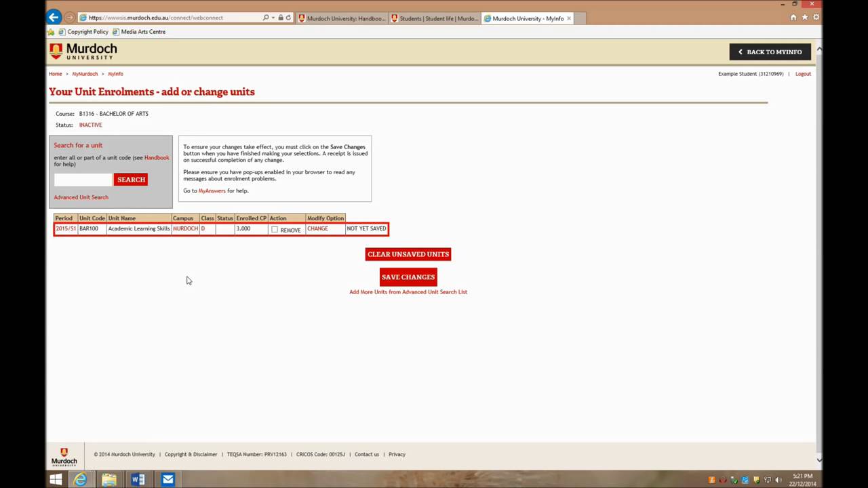Click the Murdoch University logo in header

(x=83, y=52)
